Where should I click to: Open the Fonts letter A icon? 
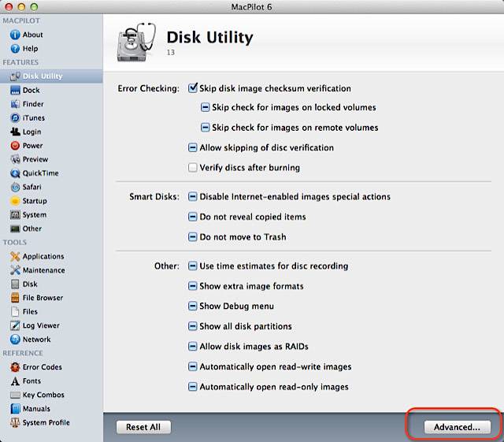point(15,381)
